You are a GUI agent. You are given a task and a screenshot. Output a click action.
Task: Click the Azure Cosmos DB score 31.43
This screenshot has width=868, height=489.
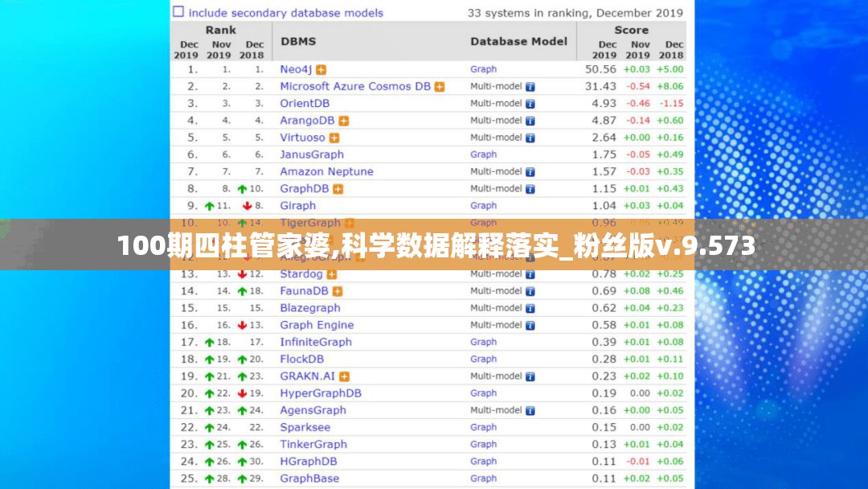pyautogui.click(x=600, y=86)
